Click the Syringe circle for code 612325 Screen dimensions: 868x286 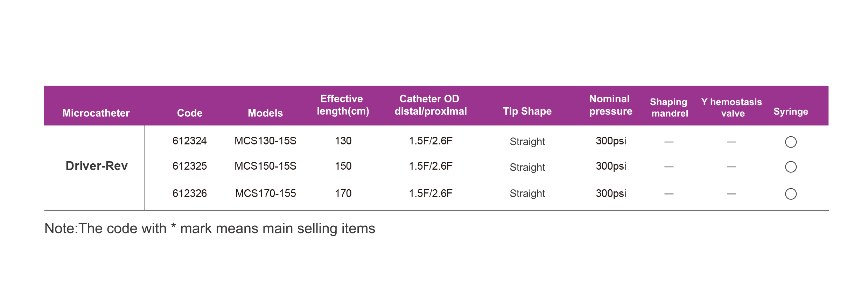[791, 167]
